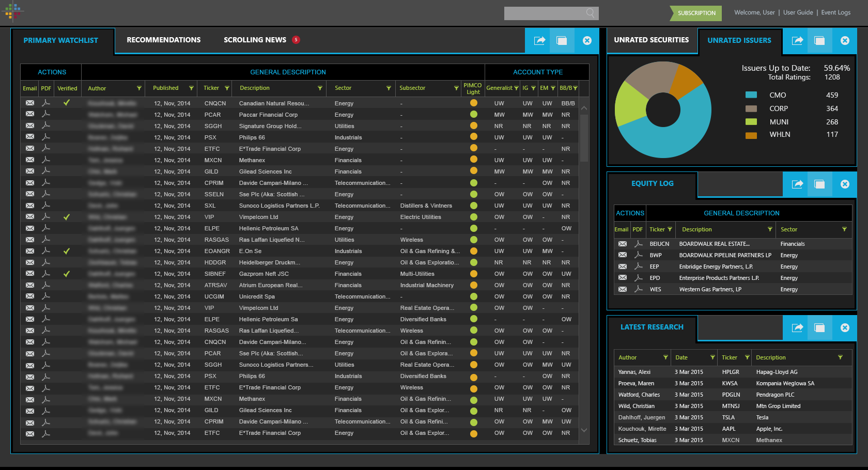This screenshot has width=868, height=470.
Task: Click the window icon in Unrated Issuers panel
Action: [819, 41]
